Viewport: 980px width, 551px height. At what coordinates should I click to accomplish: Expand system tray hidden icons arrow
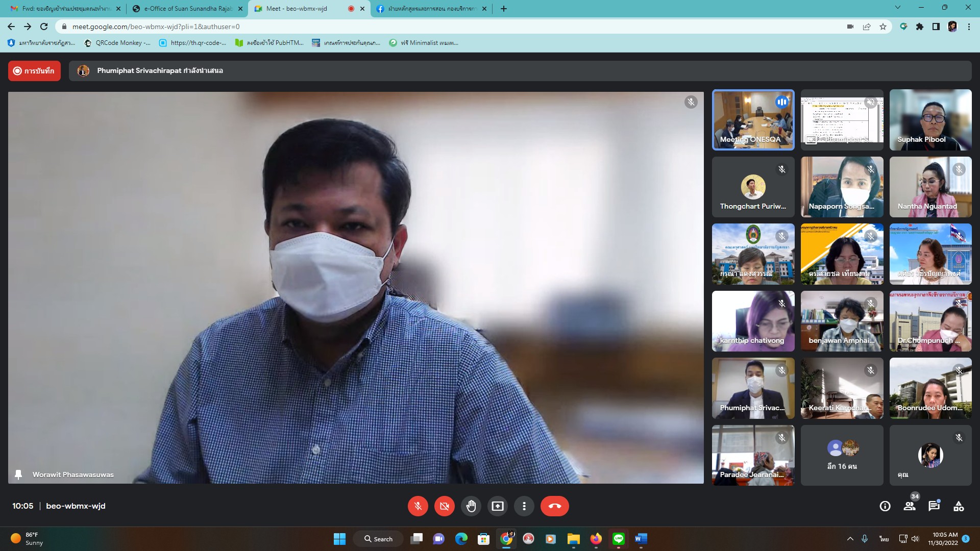[850, 539]
